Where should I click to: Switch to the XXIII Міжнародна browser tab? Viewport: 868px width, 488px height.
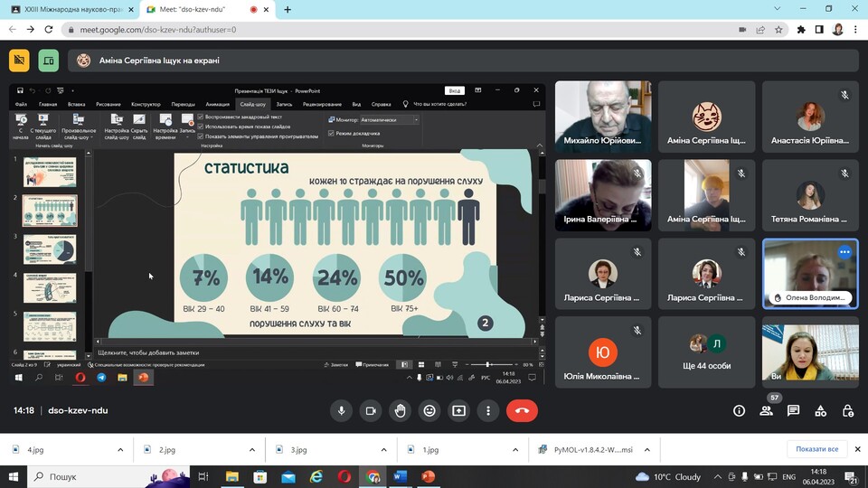(68, 9)
